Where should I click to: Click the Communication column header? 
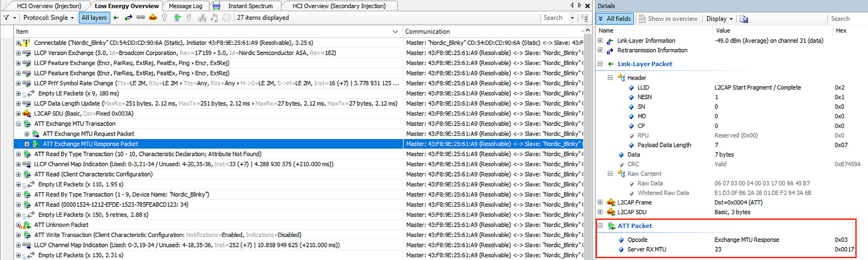tap(493, 31)
